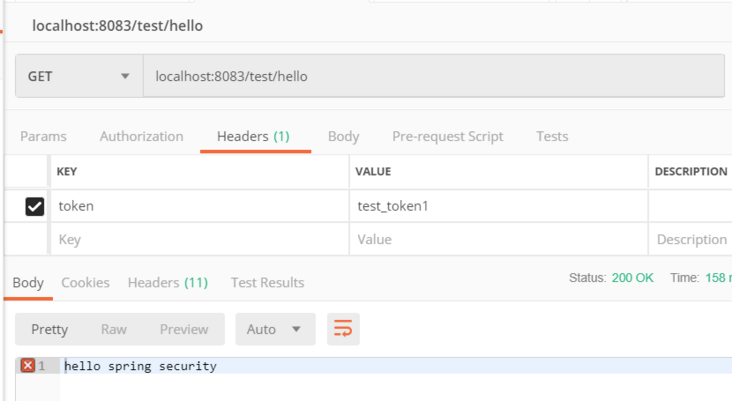Go to the Tests tab
732x401 pixels.
pyautogui.click(x=552, y=136)
